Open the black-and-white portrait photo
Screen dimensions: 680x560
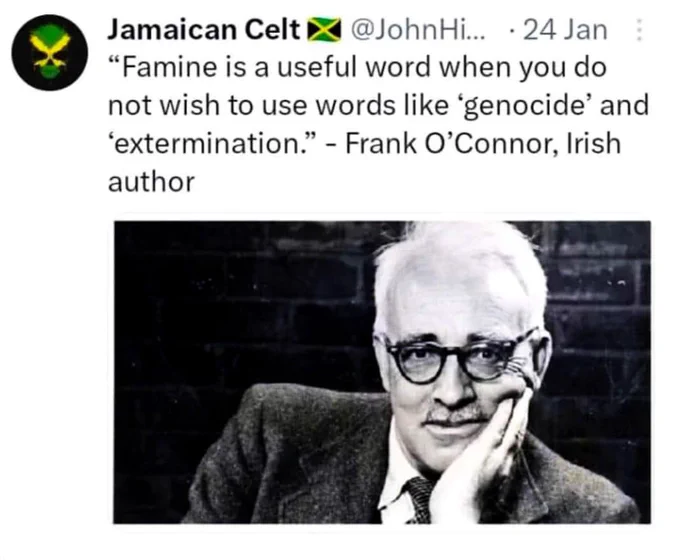coord(382,372)
